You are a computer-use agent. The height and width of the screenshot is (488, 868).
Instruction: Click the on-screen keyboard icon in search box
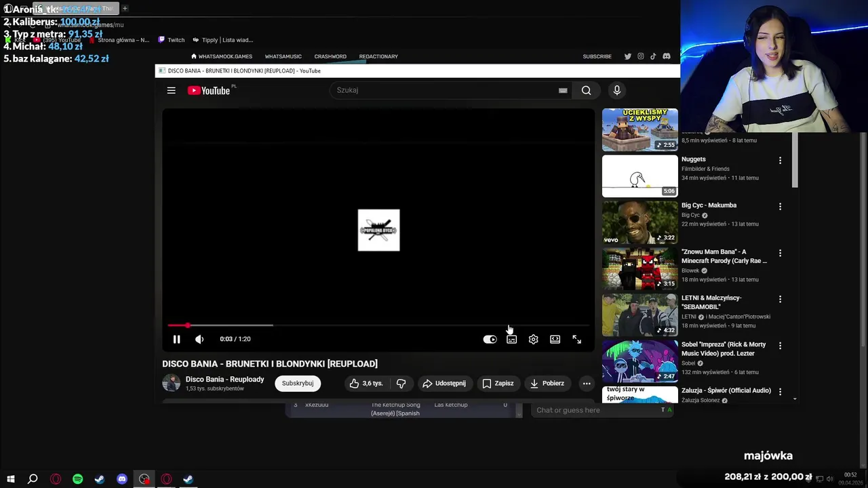tap(563, 90)
